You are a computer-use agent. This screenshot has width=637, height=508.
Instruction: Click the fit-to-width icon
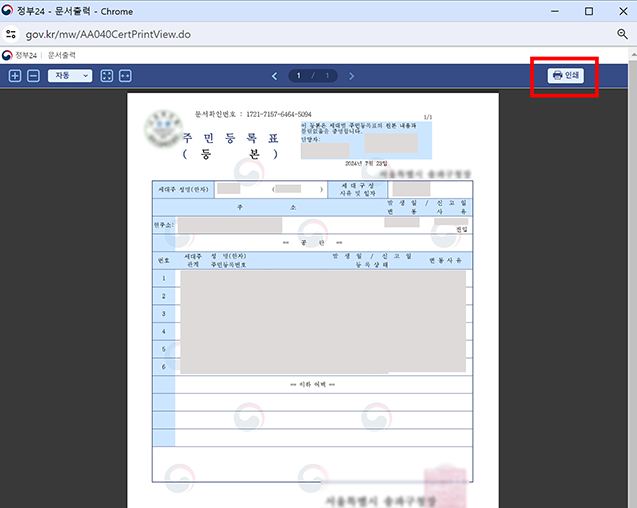(x=125, y=76)
